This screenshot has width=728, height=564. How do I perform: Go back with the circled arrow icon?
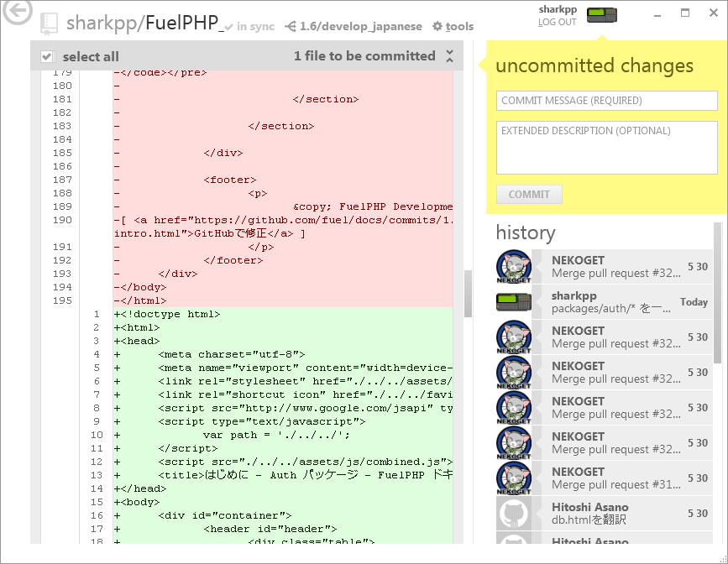(x=17, y=11)
